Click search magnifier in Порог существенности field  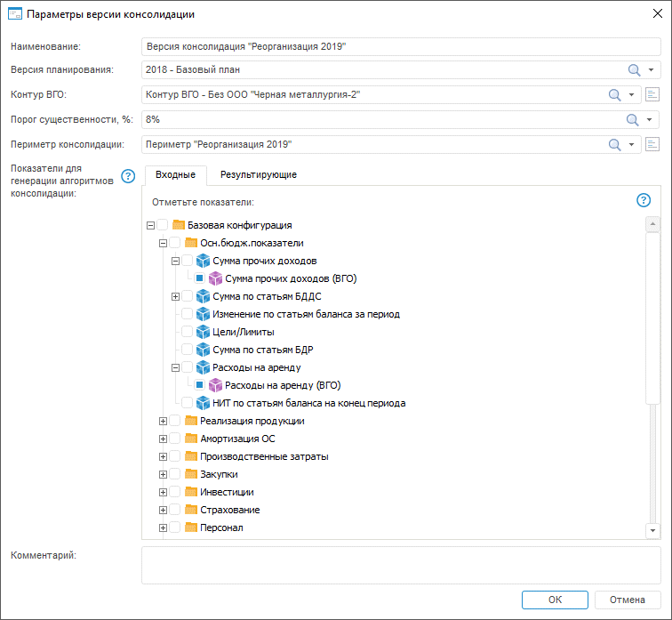[x=634, y=120]
